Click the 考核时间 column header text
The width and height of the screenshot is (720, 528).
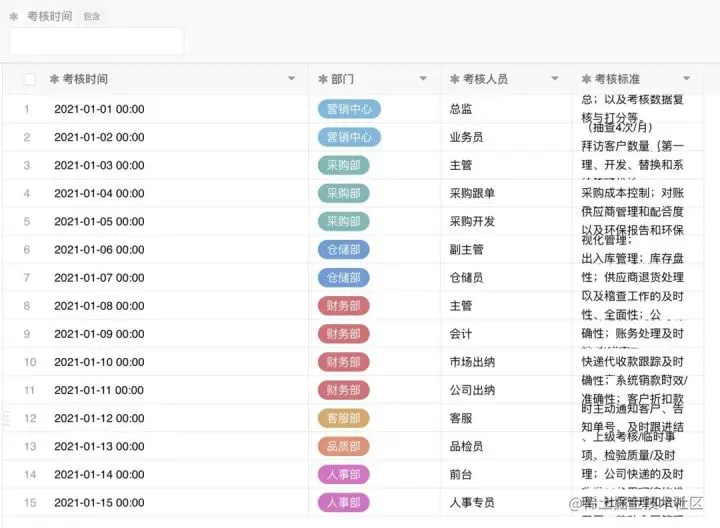coord(85,79)
